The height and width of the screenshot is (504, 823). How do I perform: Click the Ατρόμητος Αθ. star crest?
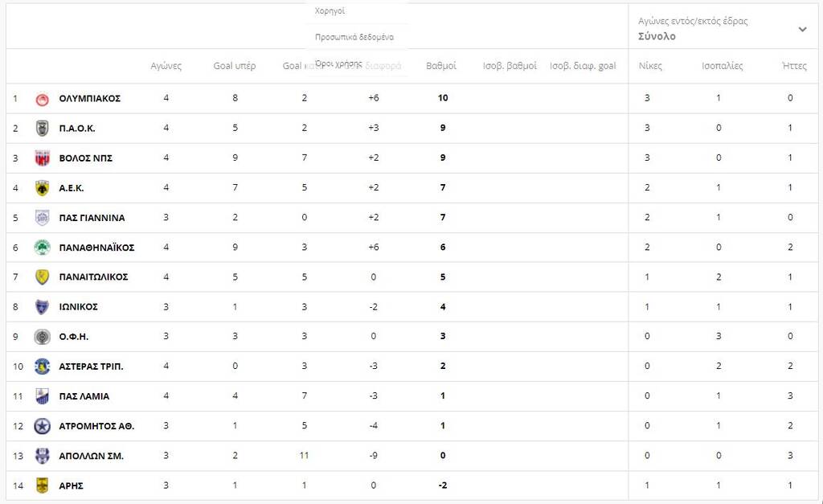(43, 426)
